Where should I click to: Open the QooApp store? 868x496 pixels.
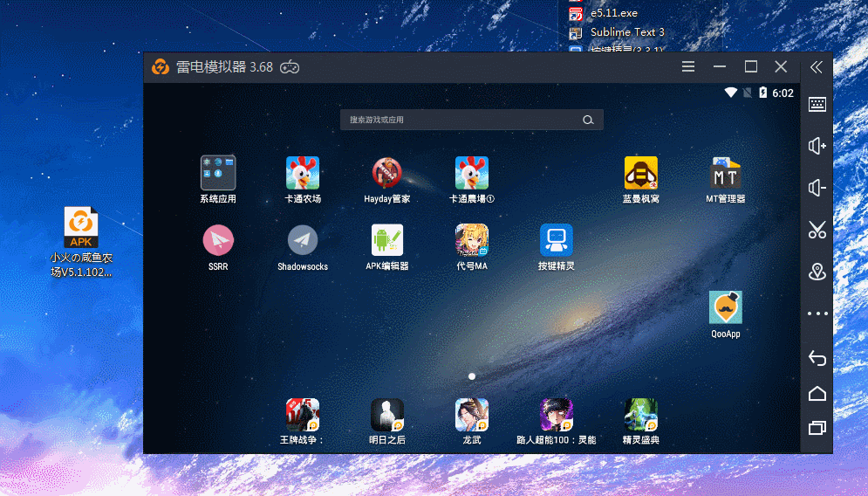click(x=725, y=308)
